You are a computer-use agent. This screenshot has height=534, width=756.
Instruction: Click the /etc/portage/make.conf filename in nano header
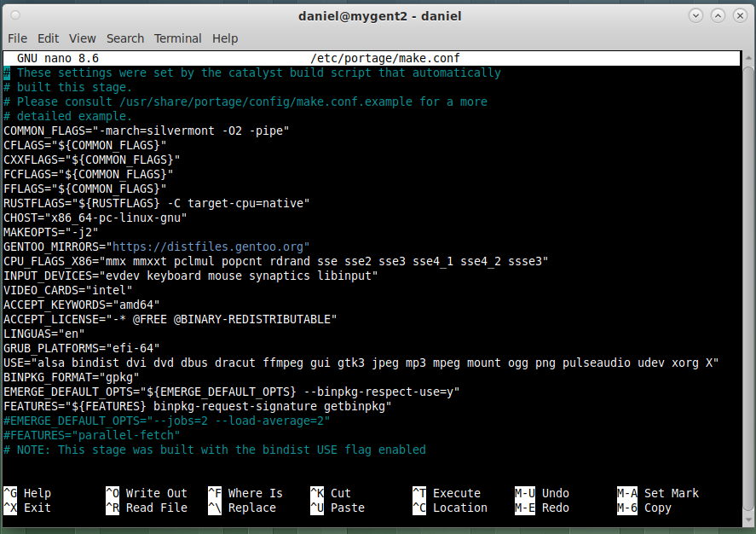386,58
